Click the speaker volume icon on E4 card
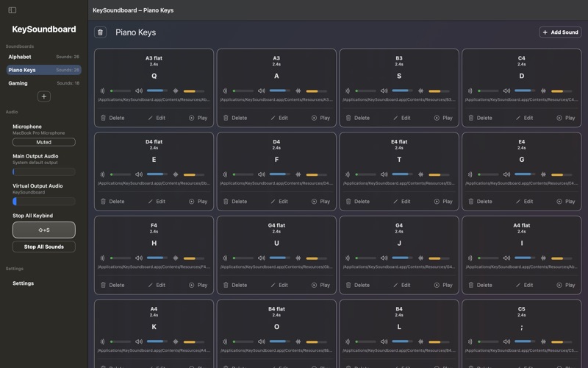588x368 pixels. [x=506, y=174]
